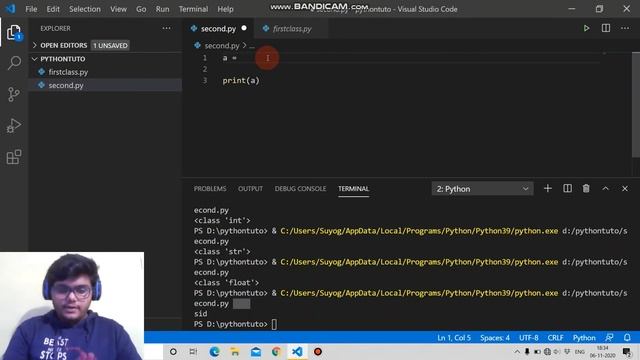This screenshot has height=360, width=640.
Task: Switch to the Output panel tab
Action: [250, 189]
